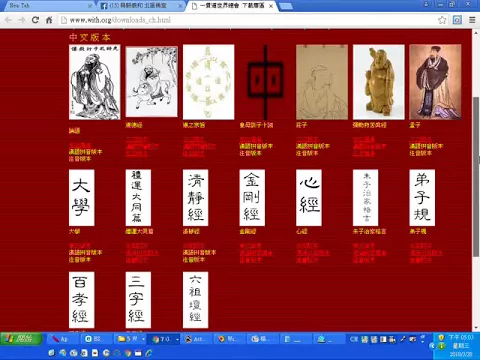
Task: Open the folder taskbar group button
Action: [x=128, y=339]
